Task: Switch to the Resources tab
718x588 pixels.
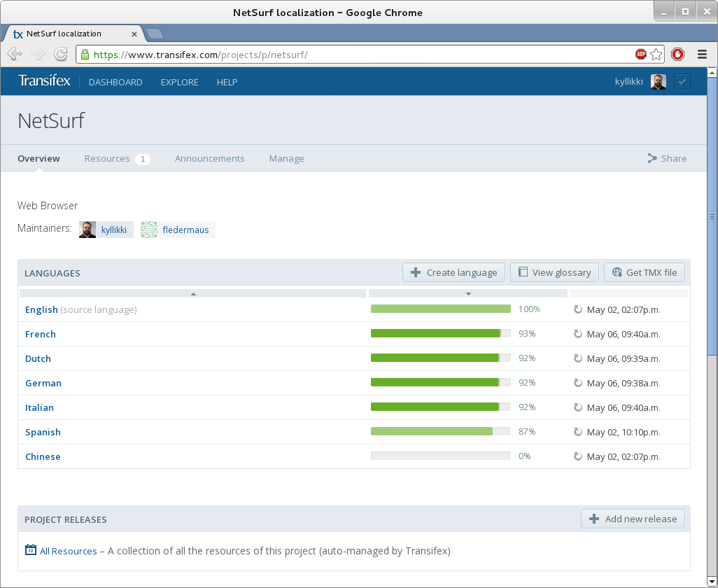Action: [x=107, y=158]
